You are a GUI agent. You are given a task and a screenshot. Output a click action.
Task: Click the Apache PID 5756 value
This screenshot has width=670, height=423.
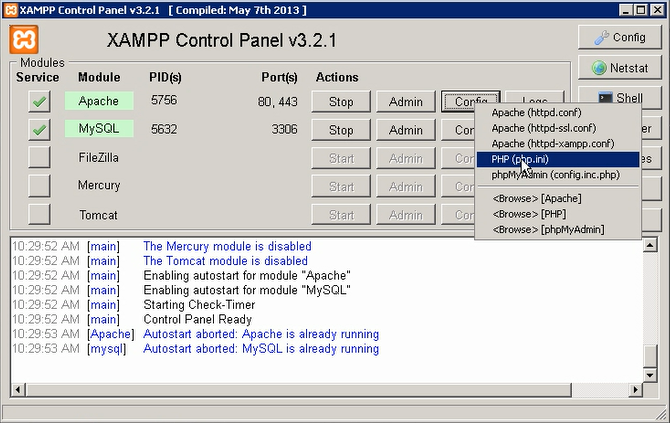pyautogui.click(x=164, y=100)
